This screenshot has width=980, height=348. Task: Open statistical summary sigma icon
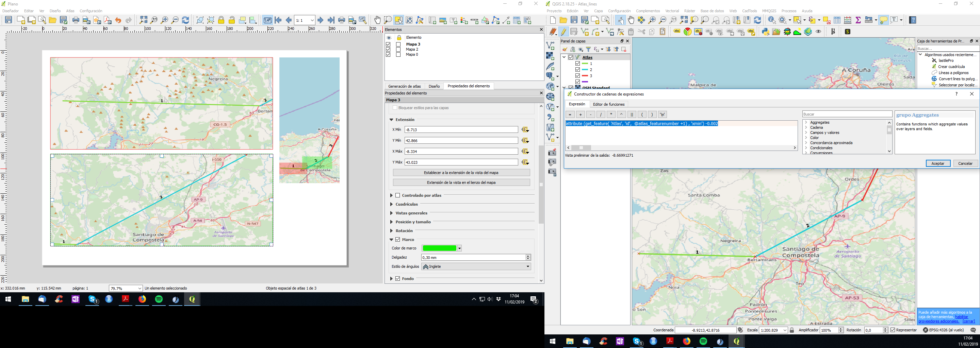(x=858, y=20)
